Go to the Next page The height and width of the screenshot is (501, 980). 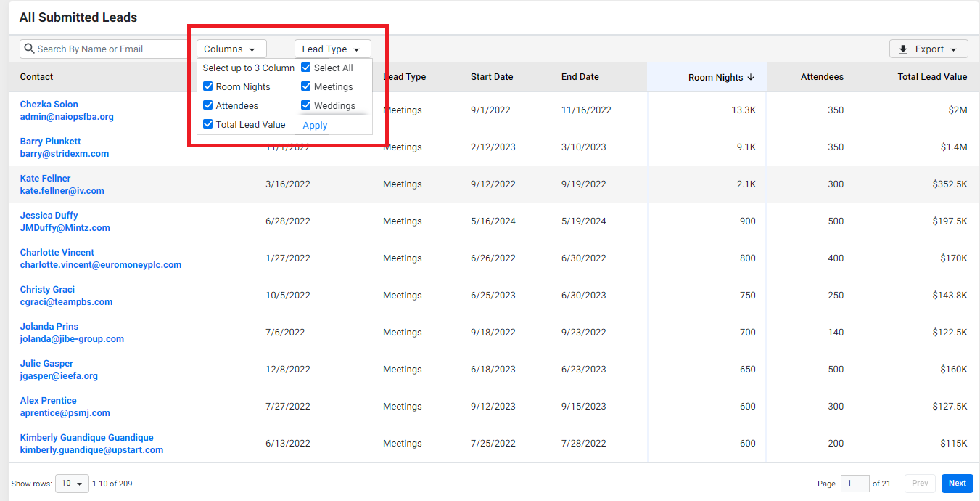point(958,483)
